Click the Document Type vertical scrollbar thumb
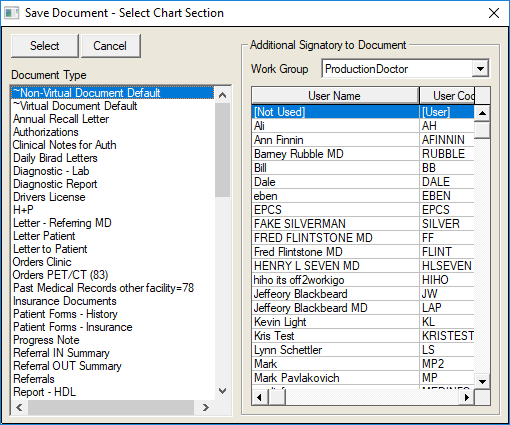 click(223, 150)
